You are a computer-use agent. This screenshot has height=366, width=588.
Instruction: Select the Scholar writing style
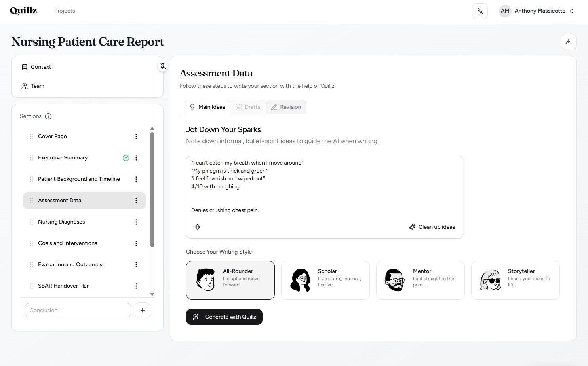click(x=325, y=280)
